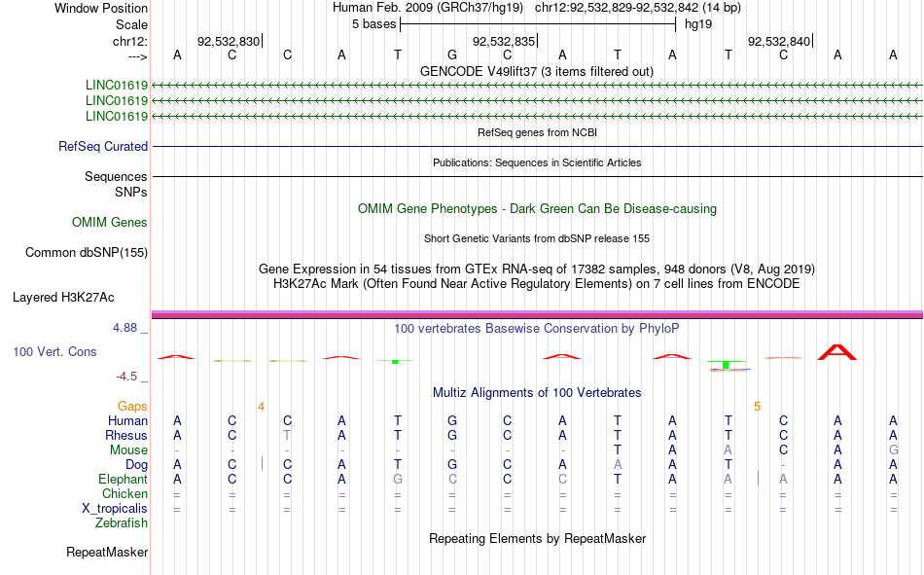Click the orange gap count 4
The height and width of the screenshot is (575, 924).
(x=261, y=407)
